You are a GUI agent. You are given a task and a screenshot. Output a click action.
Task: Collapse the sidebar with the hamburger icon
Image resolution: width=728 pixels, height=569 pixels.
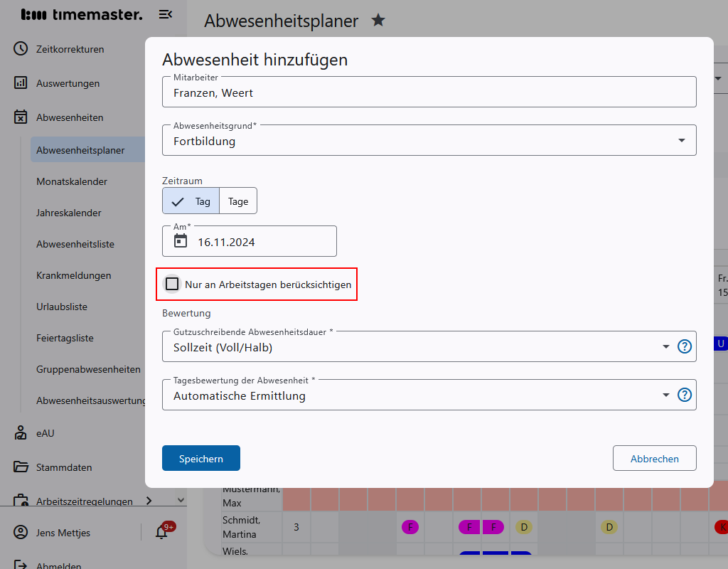coord(166,14)
